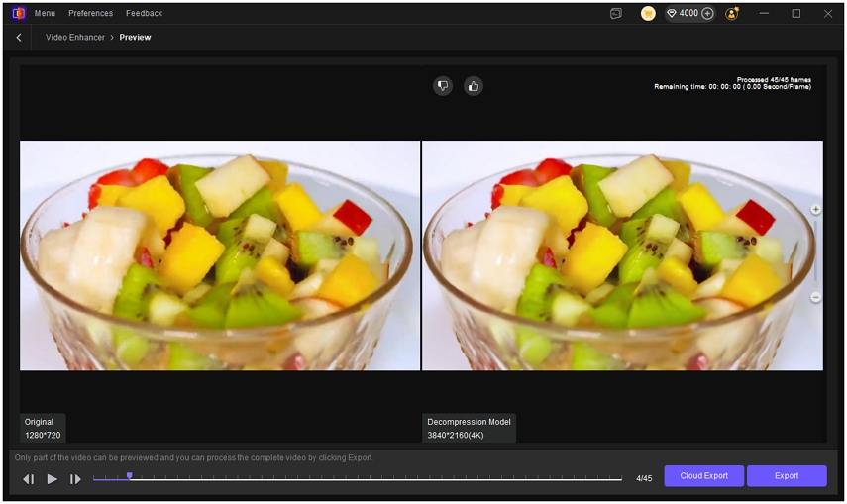Click the Preview breadcrumb label
The width and height of the screenshot is (847, 504).
135,38
